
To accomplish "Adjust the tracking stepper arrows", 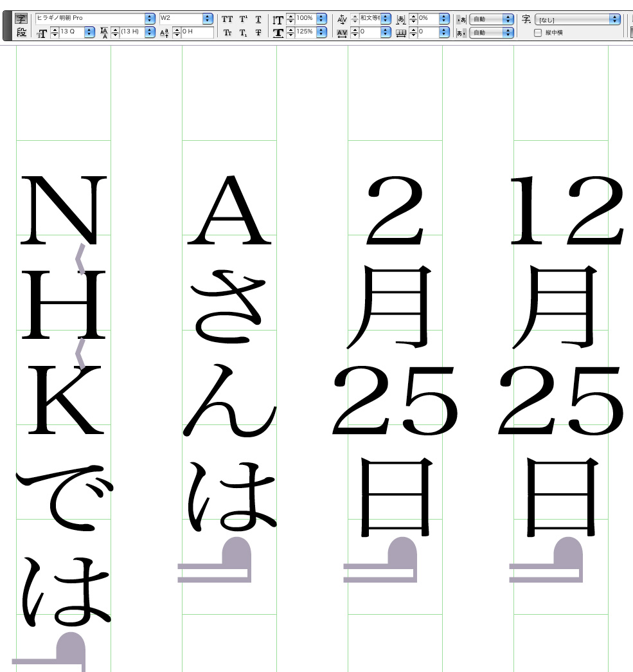I will pyautogui.click(x=355, y=32).
